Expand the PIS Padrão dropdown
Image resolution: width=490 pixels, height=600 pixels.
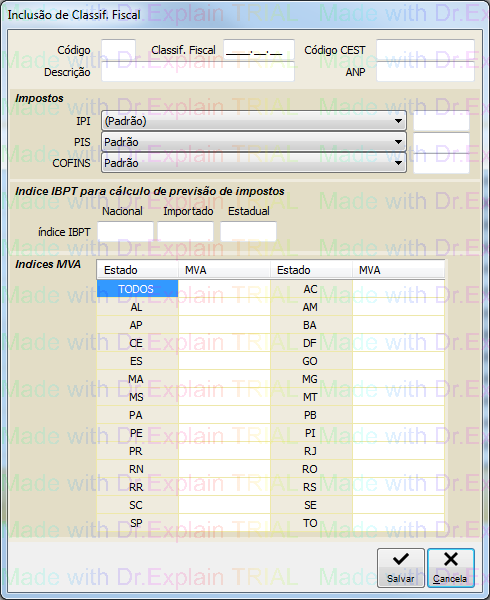click(398, 142)
